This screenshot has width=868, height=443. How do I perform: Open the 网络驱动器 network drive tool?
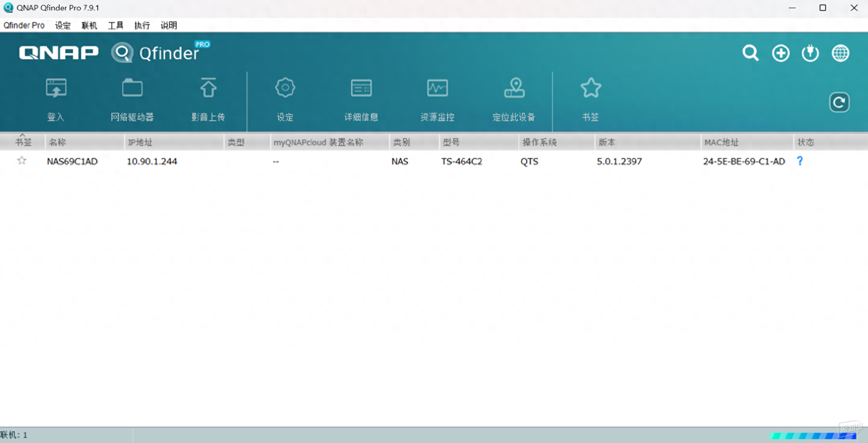coord(132,88)
